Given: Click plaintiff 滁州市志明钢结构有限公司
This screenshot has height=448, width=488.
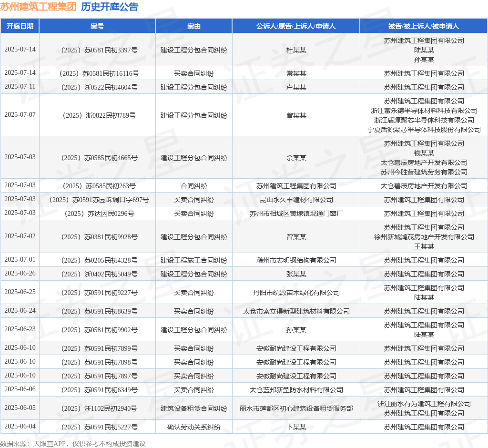Looking at the screenshot, I should coord(296,260).
